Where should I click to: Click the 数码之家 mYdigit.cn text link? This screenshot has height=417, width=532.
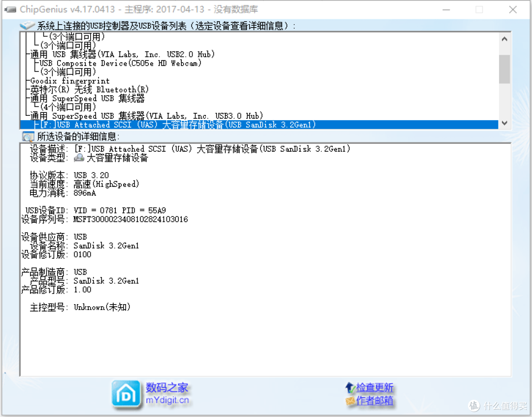167,394
